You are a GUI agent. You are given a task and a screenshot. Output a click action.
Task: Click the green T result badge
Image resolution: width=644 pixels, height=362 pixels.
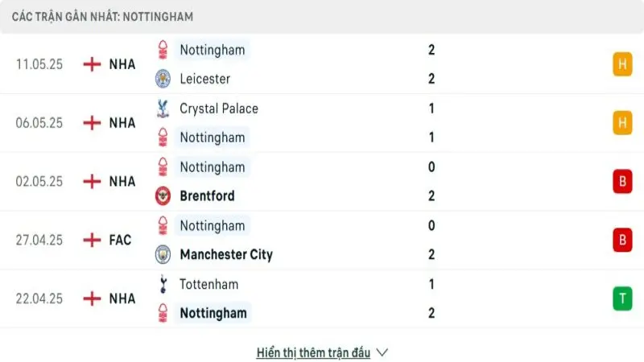[x=621, y=298]
